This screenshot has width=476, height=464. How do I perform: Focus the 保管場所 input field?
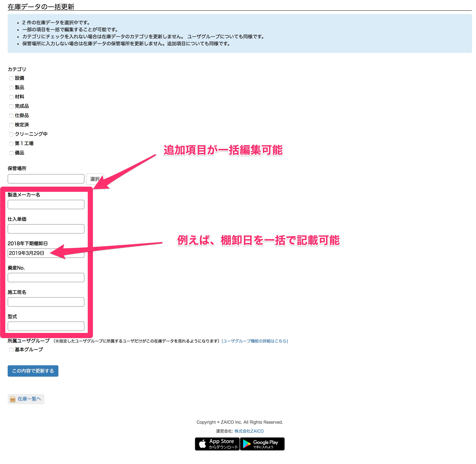click(x=46, y=179)
